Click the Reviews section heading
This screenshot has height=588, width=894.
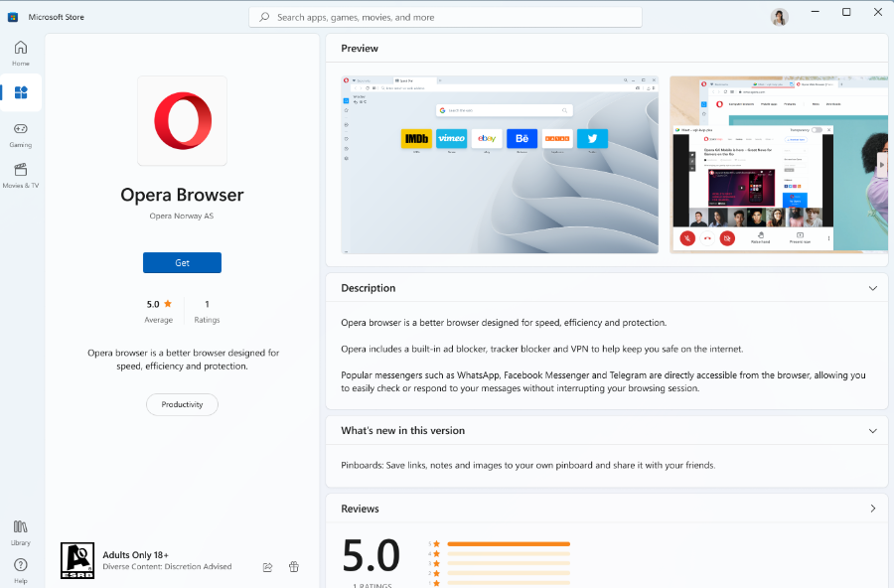[x=360, y=509]
